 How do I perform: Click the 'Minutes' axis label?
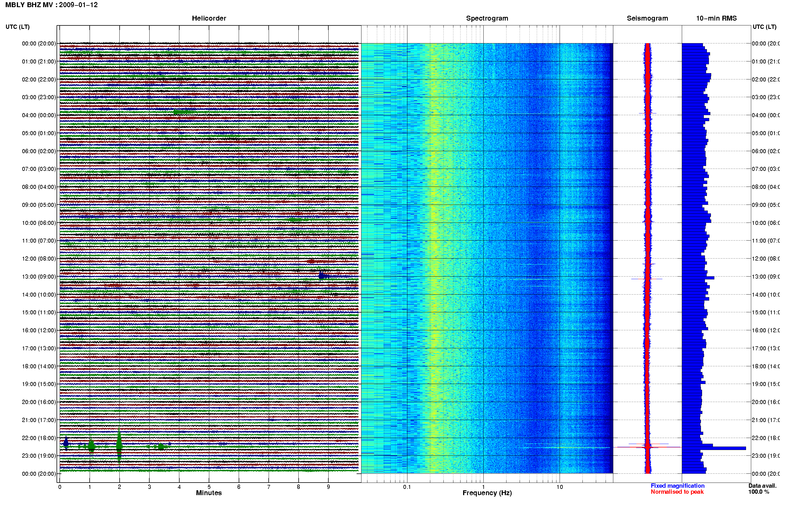coord(209,493)
